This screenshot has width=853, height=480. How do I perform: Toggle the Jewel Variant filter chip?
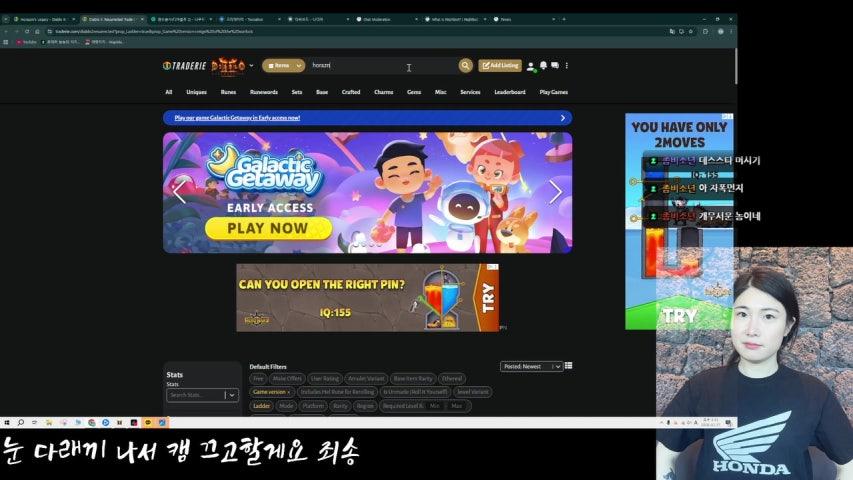pyautogui.click(x=472, y=392)
